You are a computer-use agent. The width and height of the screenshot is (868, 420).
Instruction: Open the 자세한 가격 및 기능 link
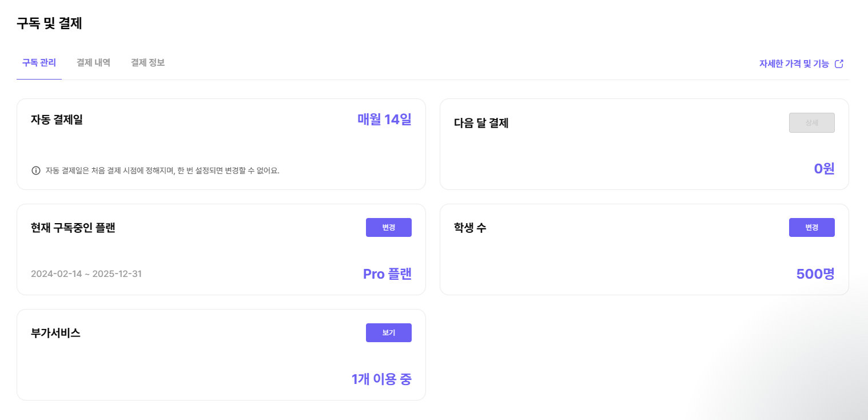click(794, 64)
